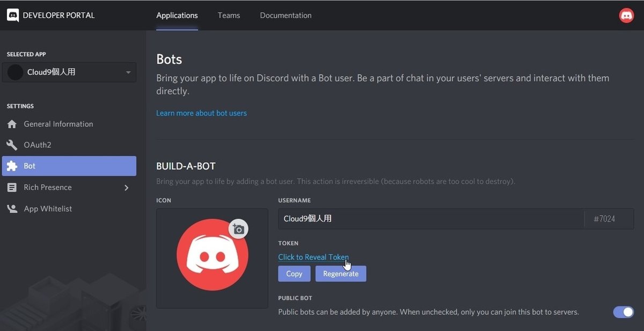This screenshot has width=644, height=331.
Task: Click the document icon beside Rich Presence
Action: [x=12, y=188]
